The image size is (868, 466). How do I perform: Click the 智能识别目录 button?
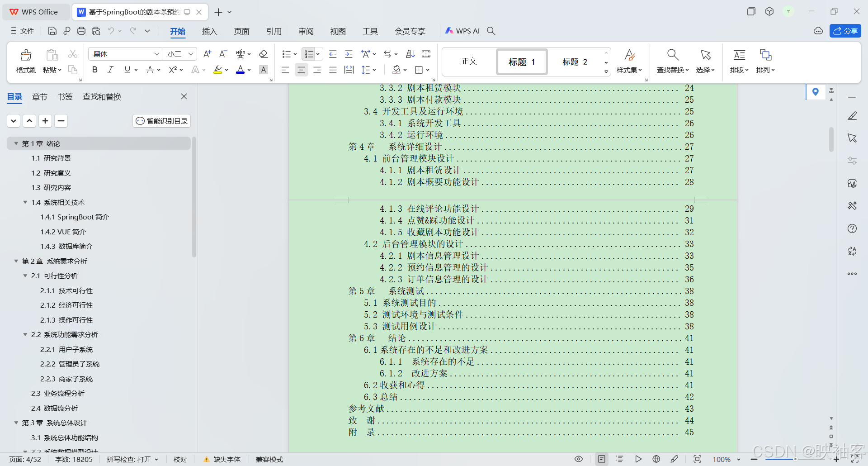point(161,121)
